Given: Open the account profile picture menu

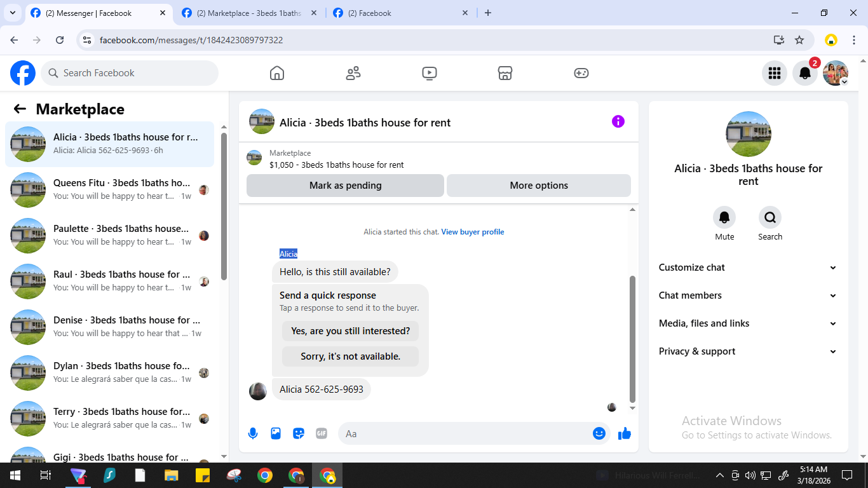Looking at the screenshot, I should pos(836,73).
